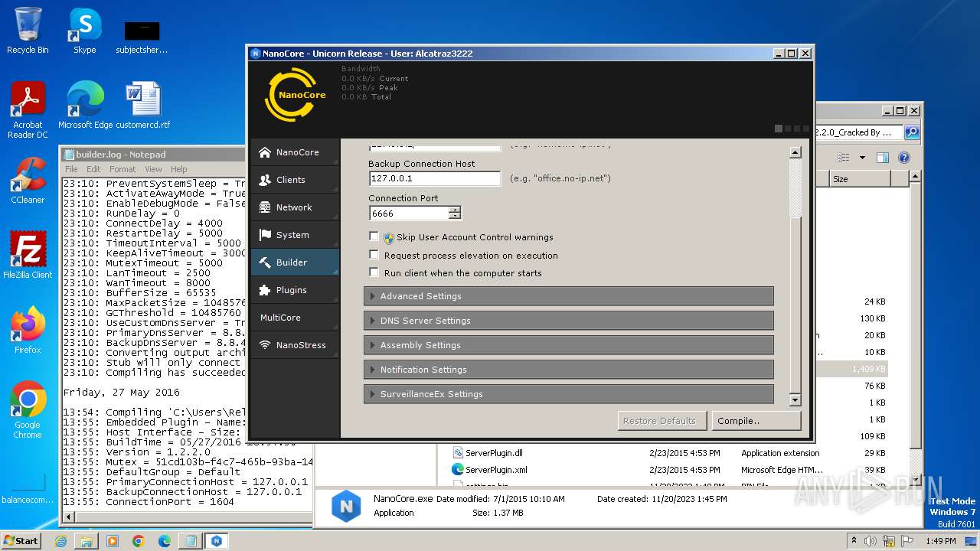Image resolution: width=980 pixels, height=551 pixels.
Task: Toggle the Explorer preview pane icon
Action: [882, 158]
